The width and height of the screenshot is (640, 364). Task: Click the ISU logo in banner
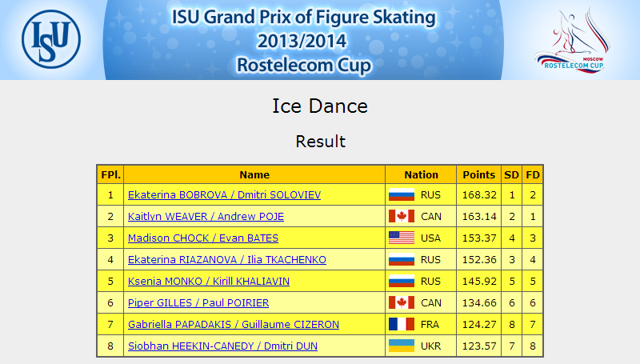(x=51, y=39)
